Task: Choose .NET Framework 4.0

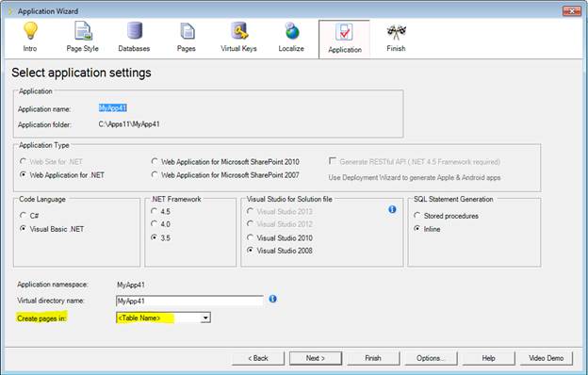Action: [x=154, y=223]
